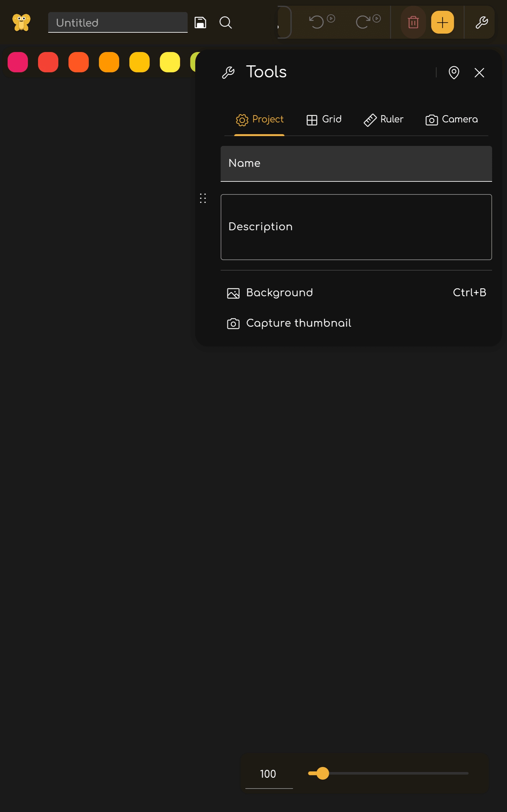Viewport: 507px width, 812px height.
Task: Click the project Name field
Action: pyautogui.click(x=356, y=163)
